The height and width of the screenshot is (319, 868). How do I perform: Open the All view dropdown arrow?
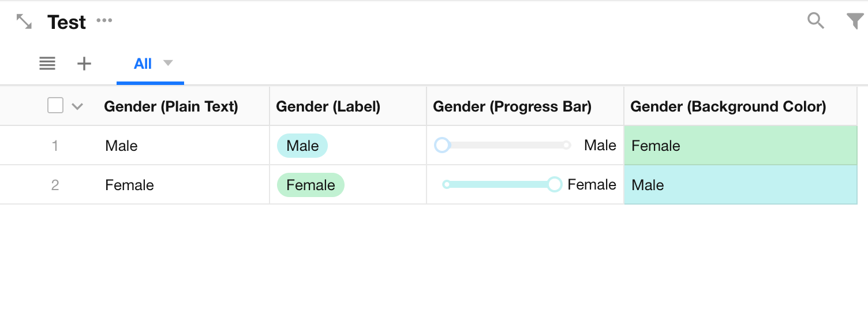[168, 63]
